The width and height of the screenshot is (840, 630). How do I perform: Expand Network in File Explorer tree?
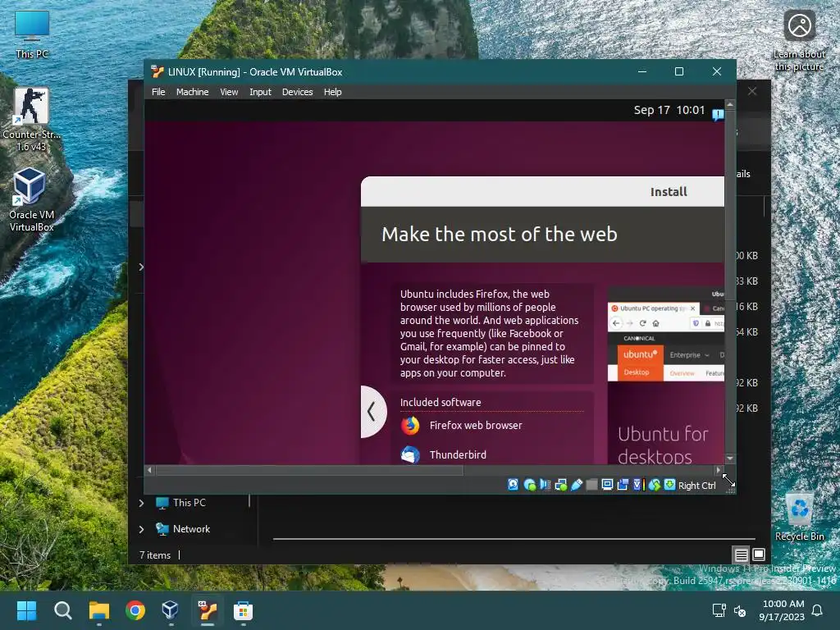coord(141,529)
